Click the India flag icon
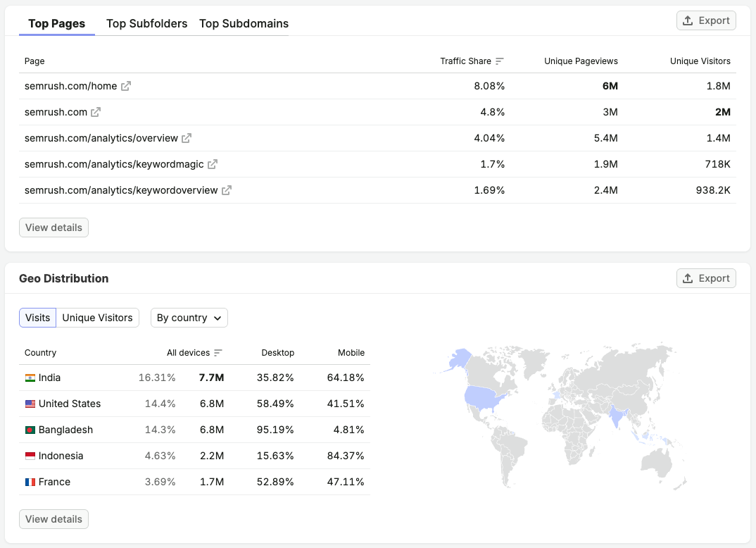 tap(30, 378)
